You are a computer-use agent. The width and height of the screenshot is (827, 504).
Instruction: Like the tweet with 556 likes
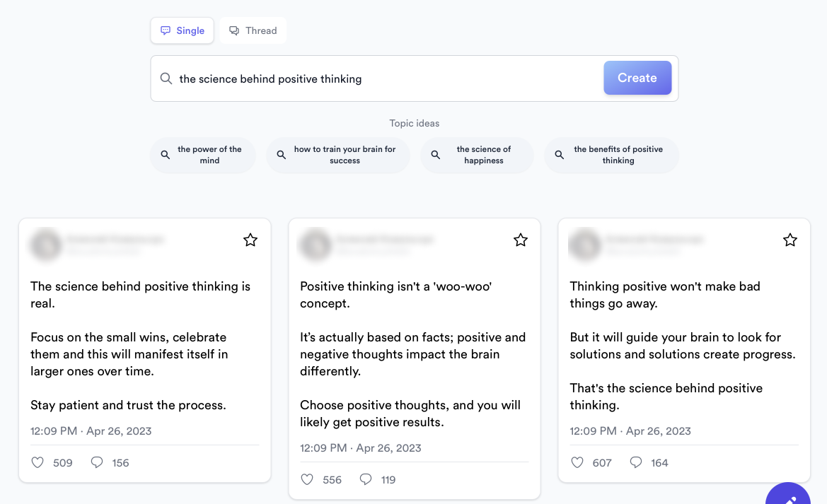tap(307, 479)
